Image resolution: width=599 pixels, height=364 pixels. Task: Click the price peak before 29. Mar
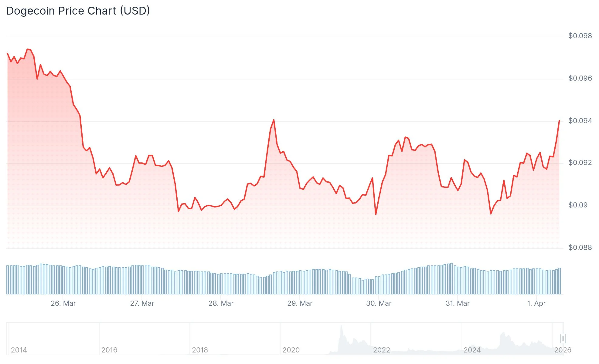coord(274,120)
